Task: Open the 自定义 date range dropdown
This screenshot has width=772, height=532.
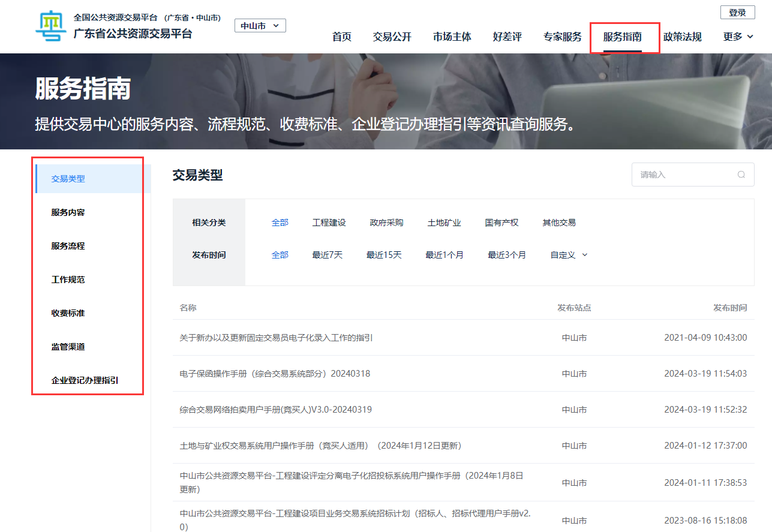Action: [x=569, y=255]
